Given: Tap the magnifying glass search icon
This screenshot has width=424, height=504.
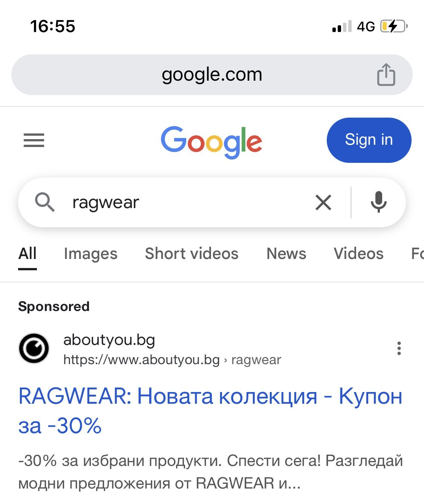Looking at the screenshot, I should click(x=45, y=202).
